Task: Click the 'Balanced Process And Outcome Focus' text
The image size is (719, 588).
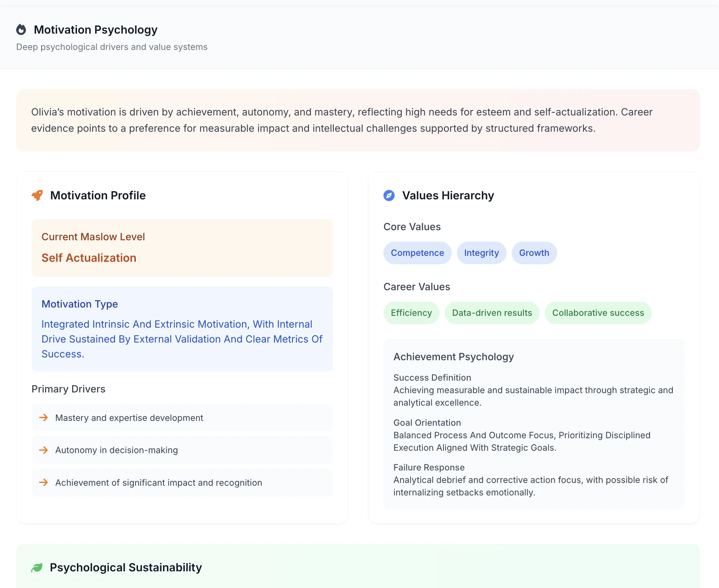Action: tap(522, 441)
